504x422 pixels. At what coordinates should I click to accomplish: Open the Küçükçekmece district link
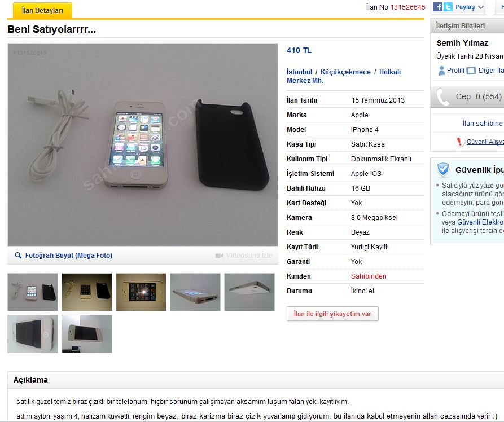(x=345, y=72)
